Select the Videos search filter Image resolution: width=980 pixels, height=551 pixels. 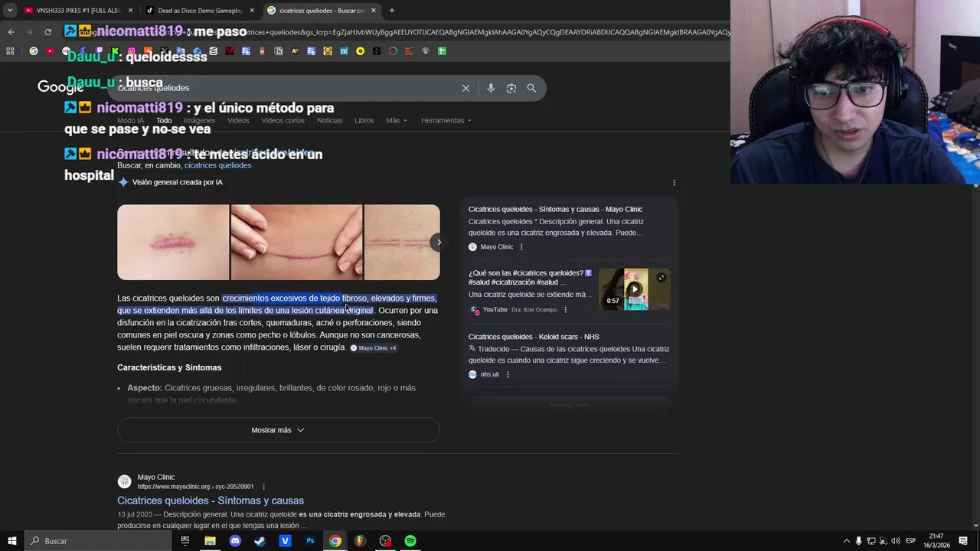(x=238, y=121)
